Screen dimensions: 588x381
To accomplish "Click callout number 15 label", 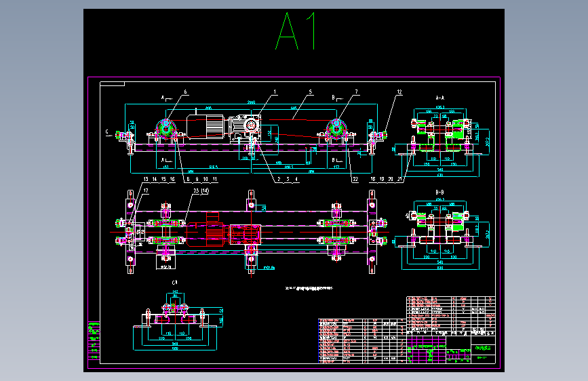I will 163,179.
